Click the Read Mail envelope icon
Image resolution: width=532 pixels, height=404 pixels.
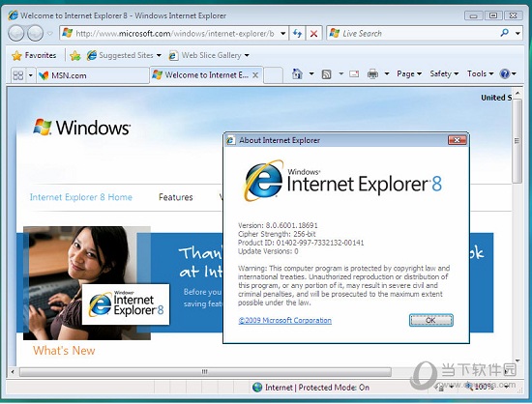tap(354, 73)
